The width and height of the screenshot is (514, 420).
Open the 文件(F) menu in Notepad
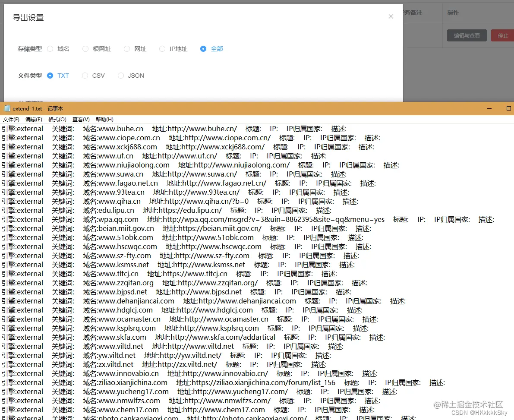(11, 119)
